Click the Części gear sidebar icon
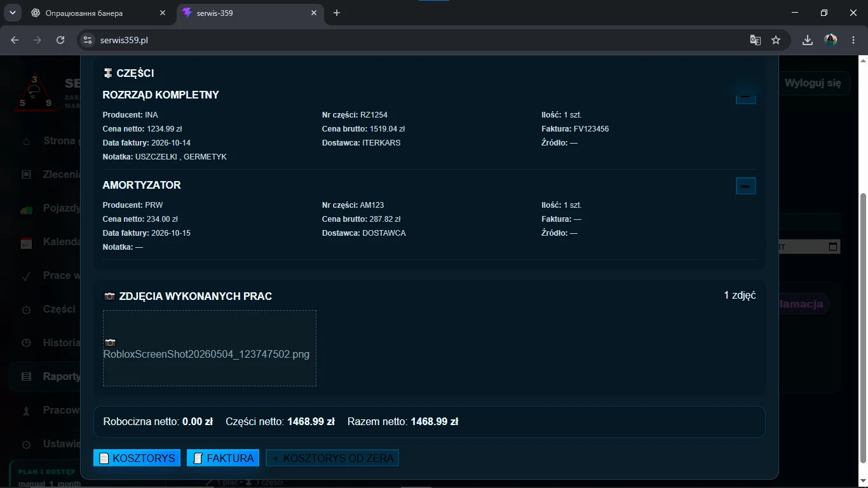 26,310
